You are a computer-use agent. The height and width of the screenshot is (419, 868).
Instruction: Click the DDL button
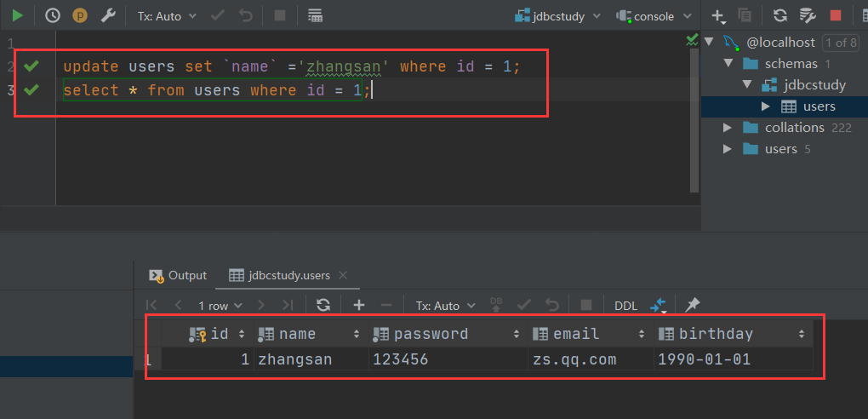pos(625,306)
